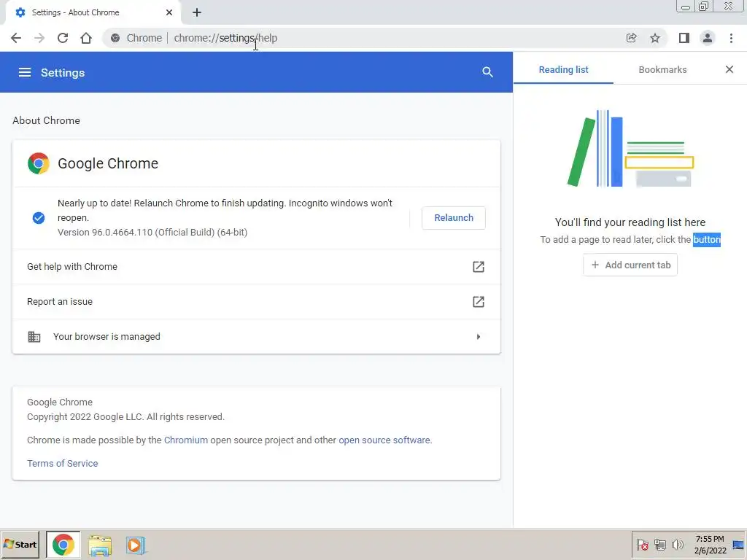Image resolution: width=747 pixels, height=560 pixels.
Task: Go back using the browser back arrow
Action: pyautogui.click(x=16, y=38)
